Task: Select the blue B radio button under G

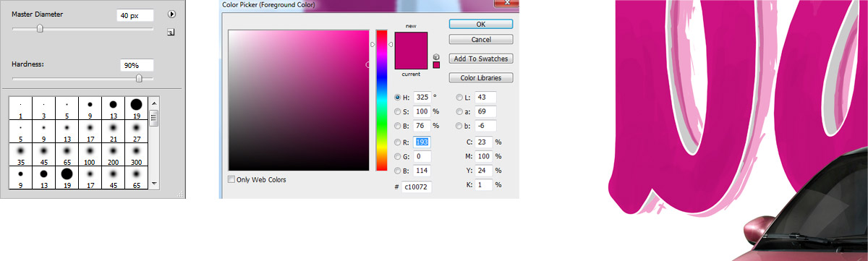Action: click(398, 171)
